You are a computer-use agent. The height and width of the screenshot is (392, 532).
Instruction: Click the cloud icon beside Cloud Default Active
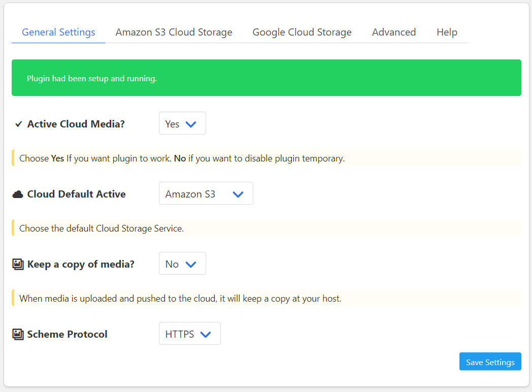pyautogui.click(x=18, y=194)
